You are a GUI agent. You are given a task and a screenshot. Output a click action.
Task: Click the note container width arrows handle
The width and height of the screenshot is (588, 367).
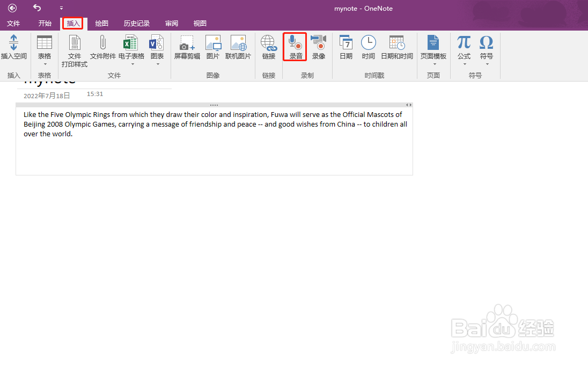point(409,105)
